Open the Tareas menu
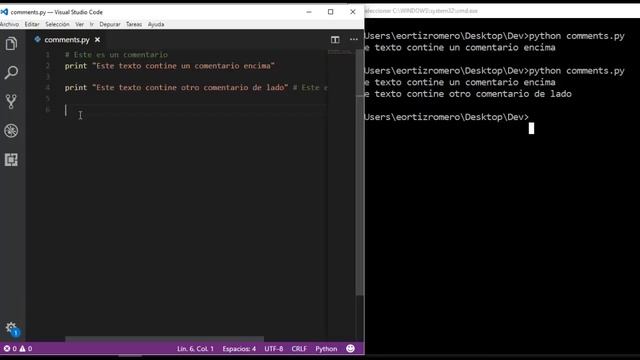 click(x=134, y=24)
